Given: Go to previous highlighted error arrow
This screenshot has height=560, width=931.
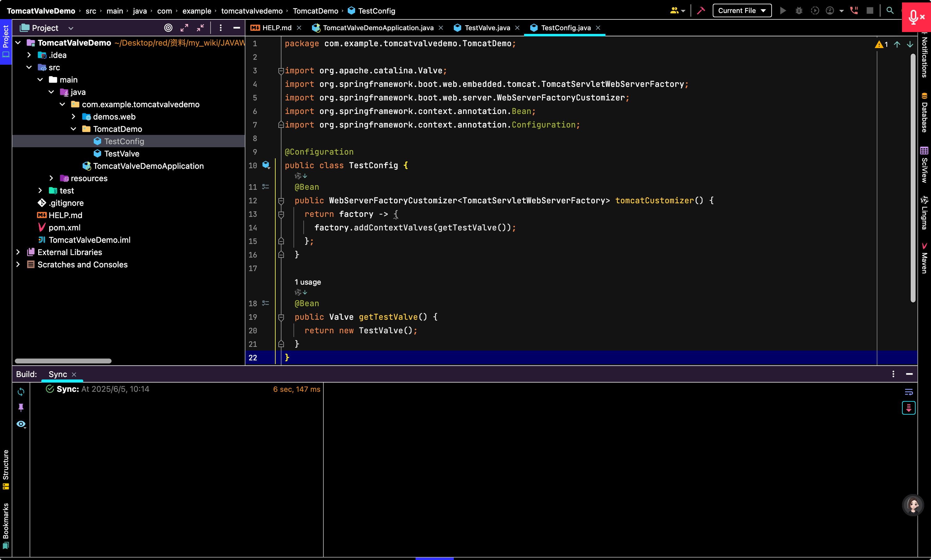Looking at the screenshot, I should [897, 44].
